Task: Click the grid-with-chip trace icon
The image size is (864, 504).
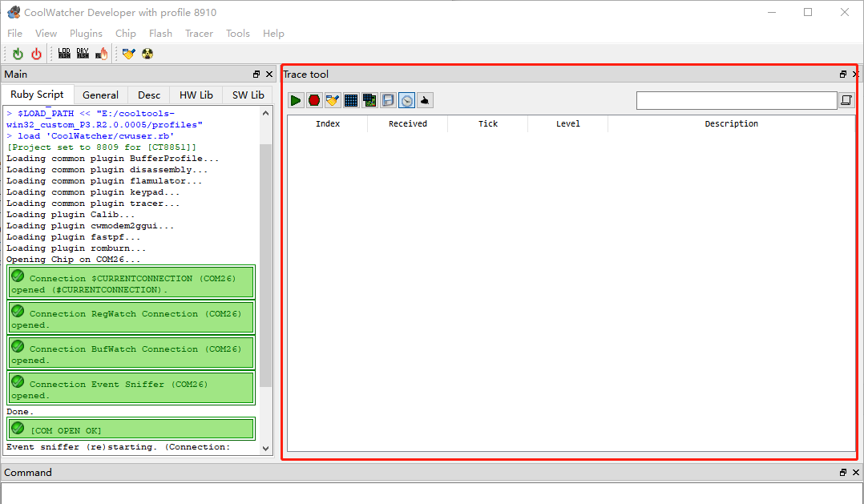Action: 369,100
